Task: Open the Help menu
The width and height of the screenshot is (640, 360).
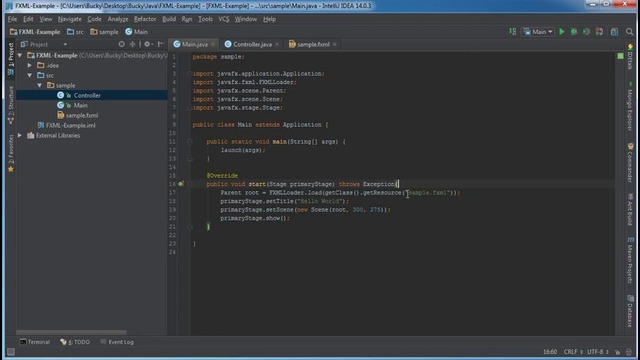Action: pos(269,19)
